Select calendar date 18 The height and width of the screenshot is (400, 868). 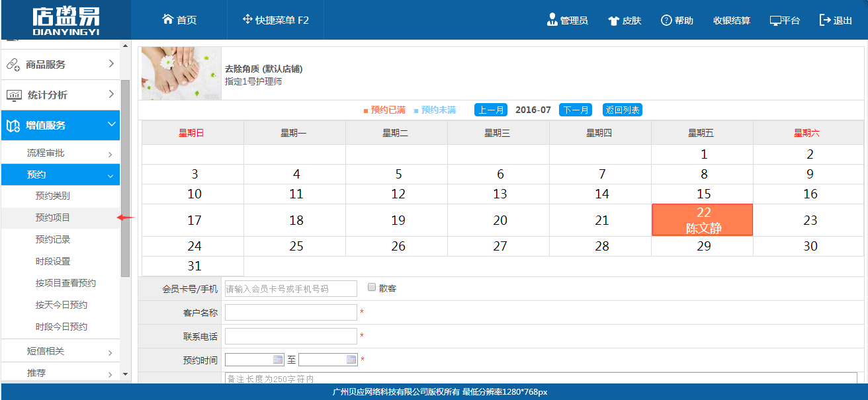click(x=296, y=220)
